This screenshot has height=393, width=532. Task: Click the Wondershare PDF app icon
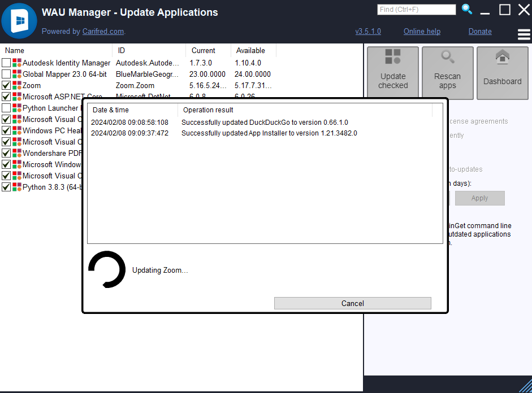pyautogui.click(x=17, y=153)
